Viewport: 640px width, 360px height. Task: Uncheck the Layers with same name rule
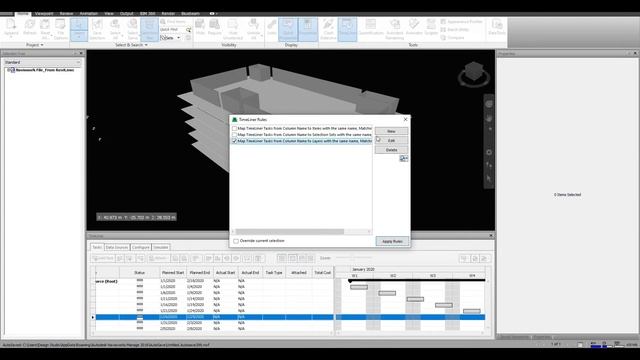235,141
